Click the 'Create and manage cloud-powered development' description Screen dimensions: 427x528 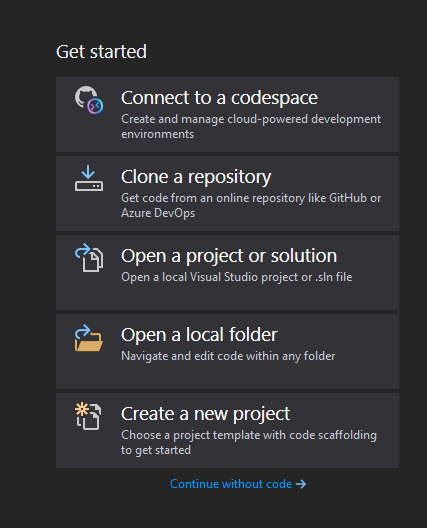(251, 119)
